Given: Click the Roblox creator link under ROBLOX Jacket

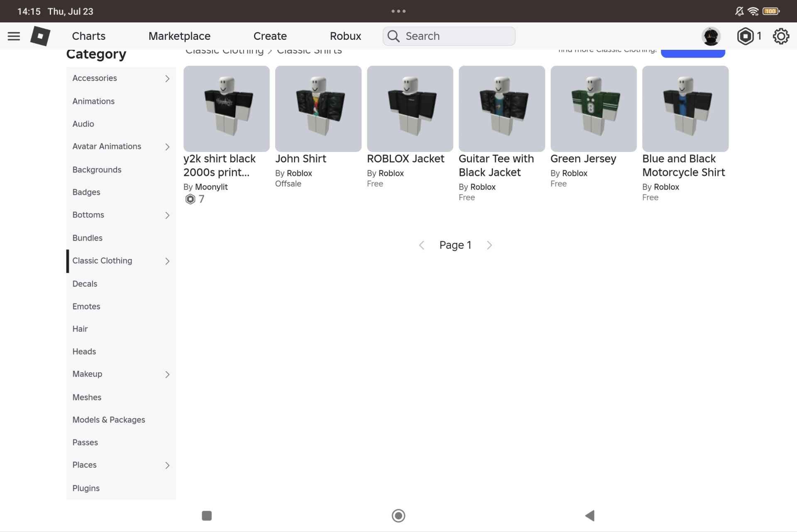Looking at the screenshot, I should [x=391, y=173].
